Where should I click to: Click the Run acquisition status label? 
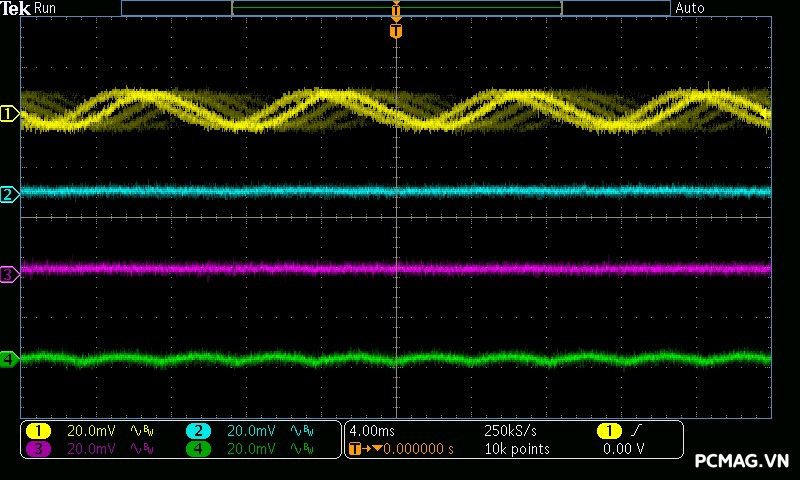[46, 8]
